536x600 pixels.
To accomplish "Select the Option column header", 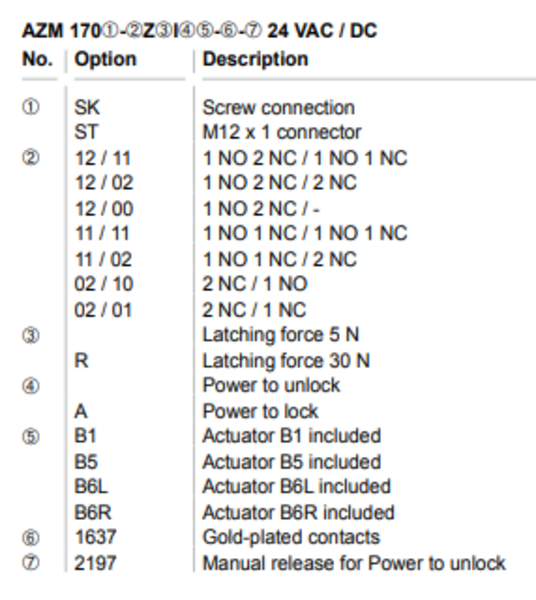I will pyautogui.click(x=105, y=59).
